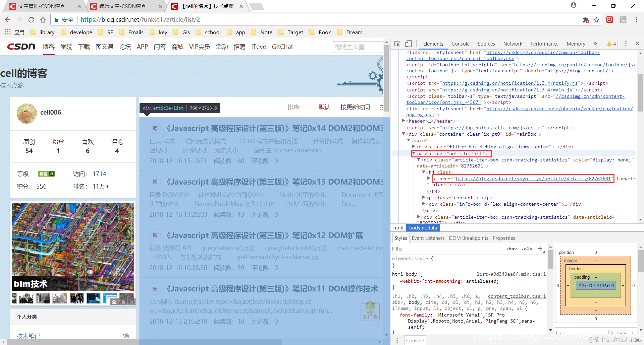Toggle the :hov element state panel
644x345 pixels.
tap(512, 249)
